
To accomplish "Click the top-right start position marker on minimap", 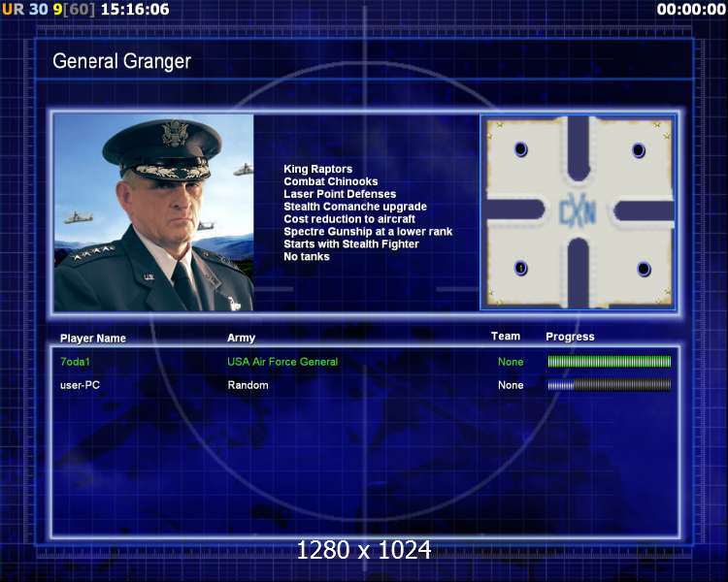I will point(639,150).
